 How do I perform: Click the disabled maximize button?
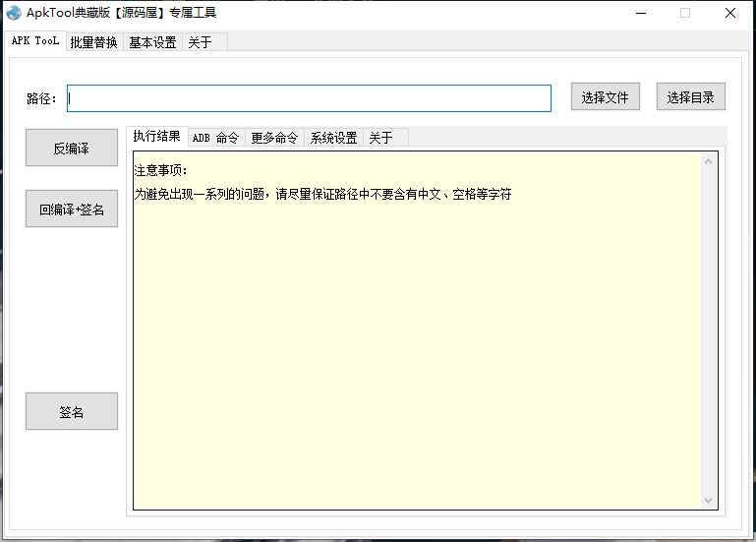pyautogui.click(x=685, y=13)
